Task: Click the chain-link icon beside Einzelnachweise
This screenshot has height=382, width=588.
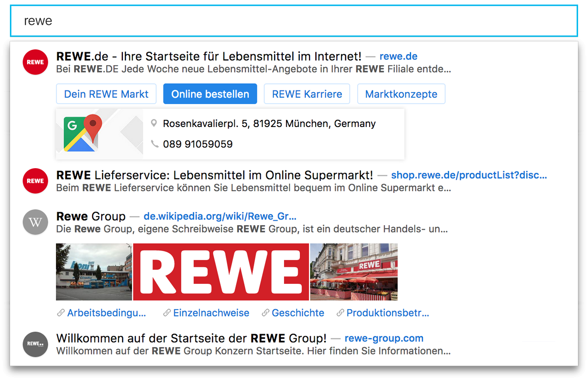Action: 167,313
